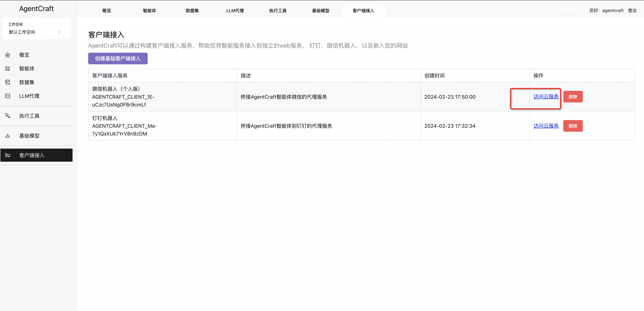Open the 数据集 top tab

click(192, 11)
